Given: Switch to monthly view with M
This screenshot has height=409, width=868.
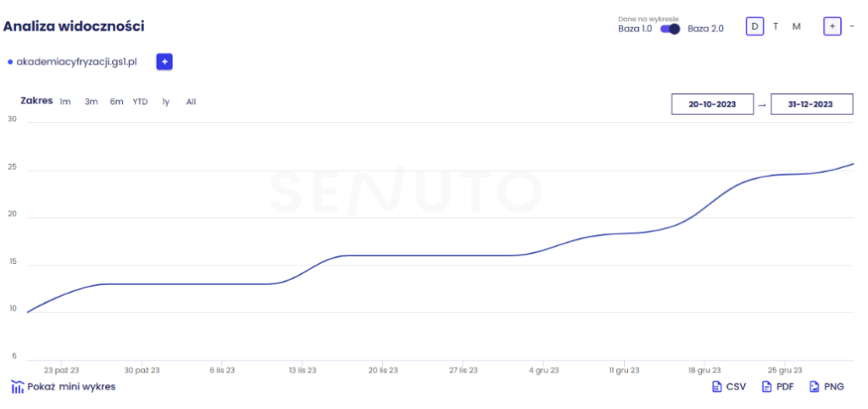Looking at the screenshot, I should pos(797,26).
